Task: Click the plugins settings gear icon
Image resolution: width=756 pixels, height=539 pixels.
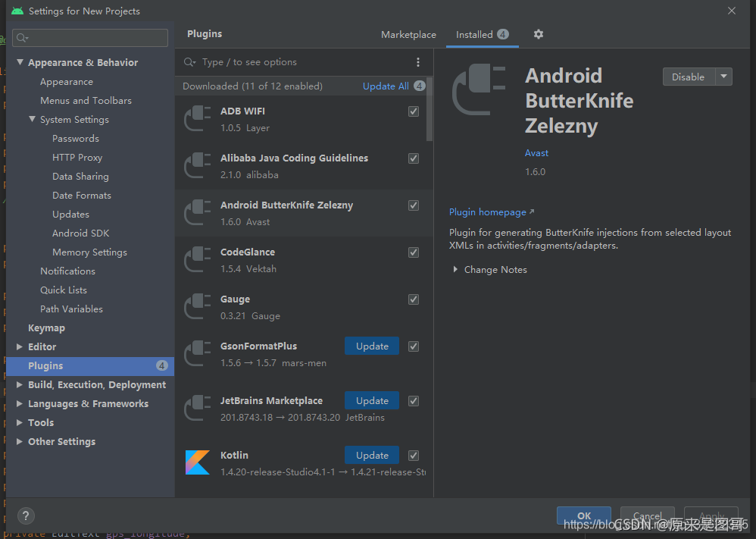Action: (539, 34)
